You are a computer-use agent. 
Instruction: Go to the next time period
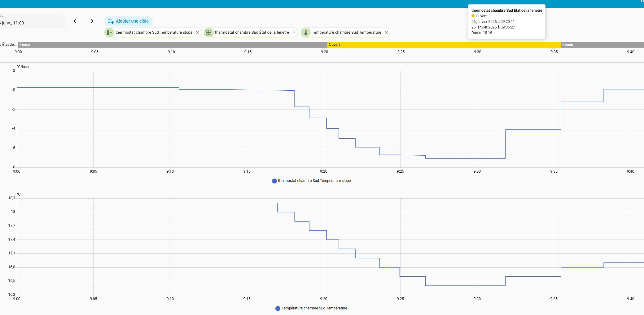[92, 21]
